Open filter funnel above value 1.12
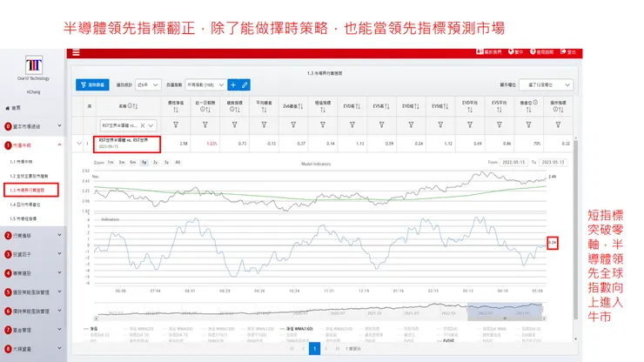This screenshot has width=644, height=362. 440,125
